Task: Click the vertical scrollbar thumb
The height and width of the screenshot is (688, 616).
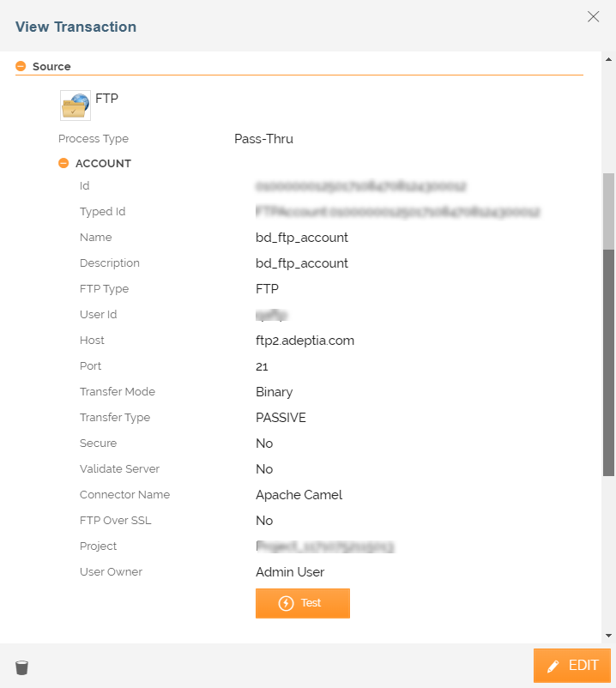Action: [x=608, y=324]
